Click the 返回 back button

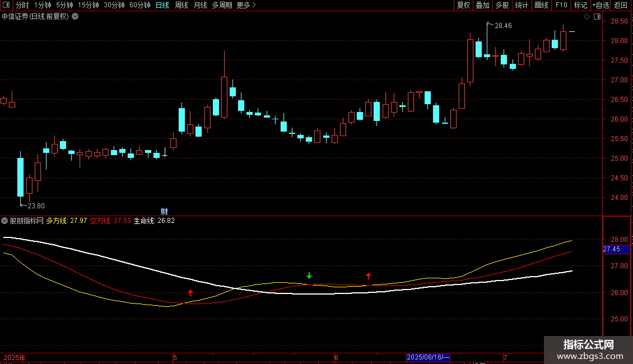point(621,5)
